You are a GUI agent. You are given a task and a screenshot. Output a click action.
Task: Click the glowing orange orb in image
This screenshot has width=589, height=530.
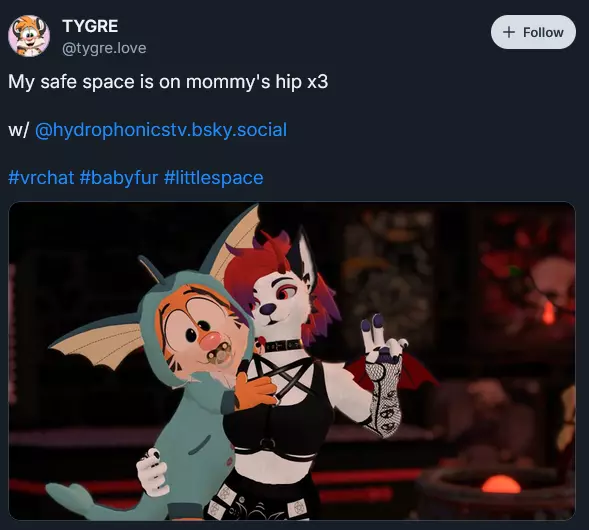click(501, 484)
